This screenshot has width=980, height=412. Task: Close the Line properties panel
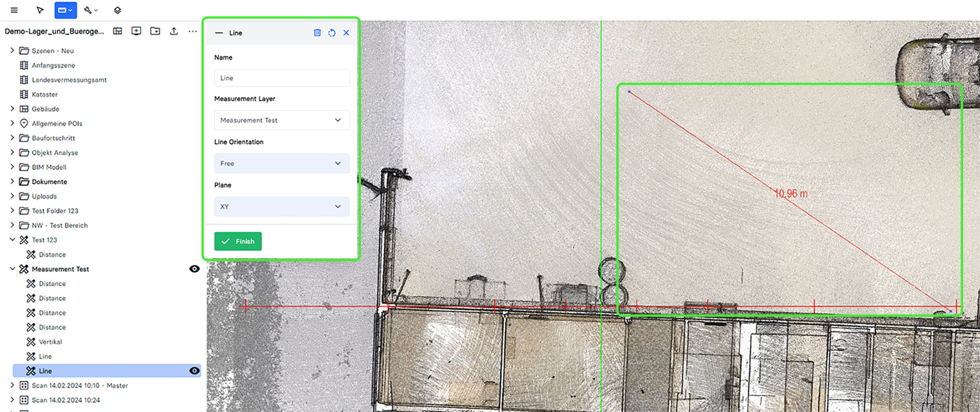346,33
